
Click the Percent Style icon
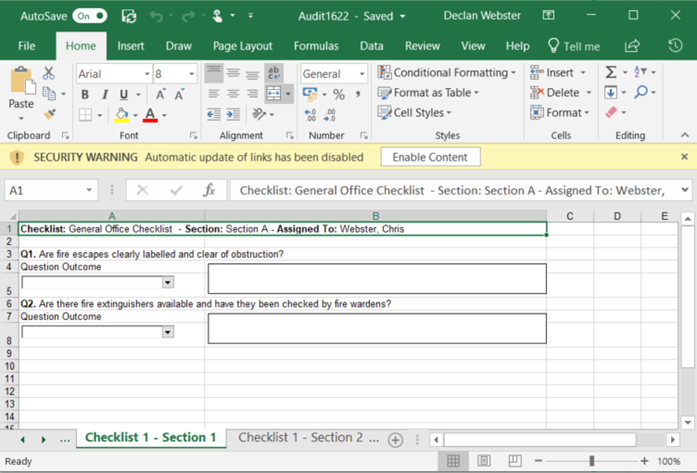pyautogui.click(x=338, y=94)
